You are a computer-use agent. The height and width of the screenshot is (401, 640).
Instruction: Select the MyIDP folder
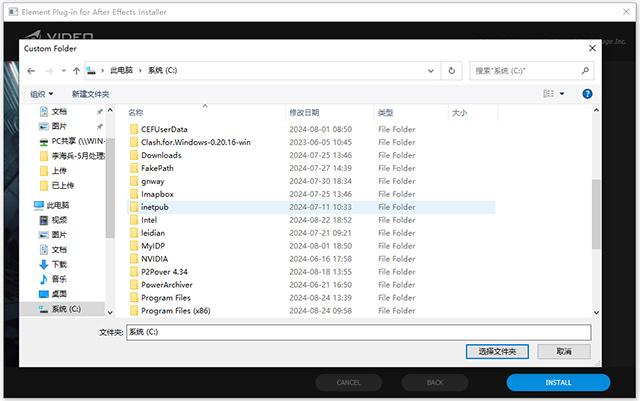click(x=153, y=246)
